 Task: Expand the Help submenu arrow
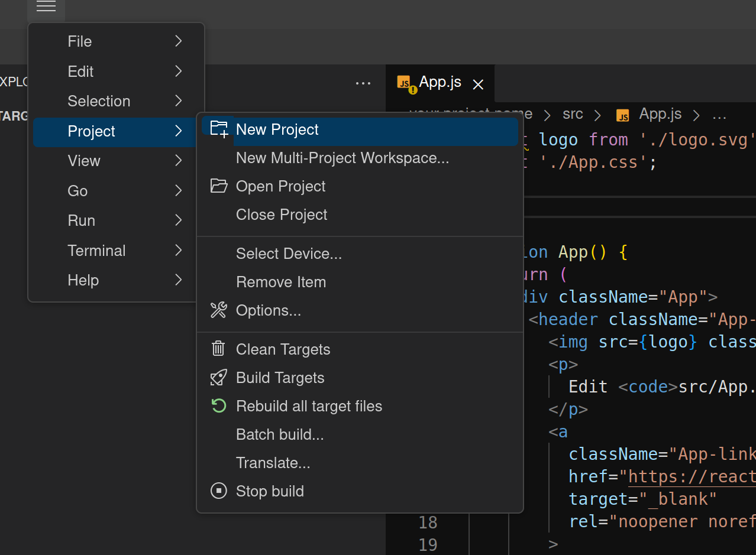(179, 280)
